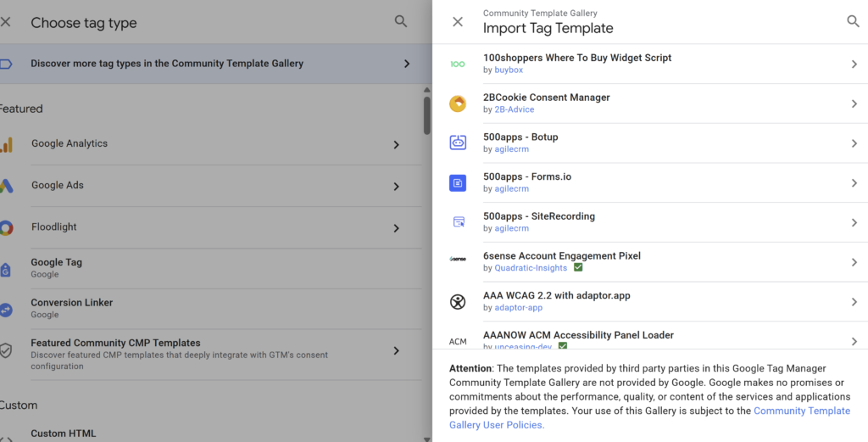Click the 500apps Forms.io blue icon
Screen dimensions: 868x442
[458, 182]
